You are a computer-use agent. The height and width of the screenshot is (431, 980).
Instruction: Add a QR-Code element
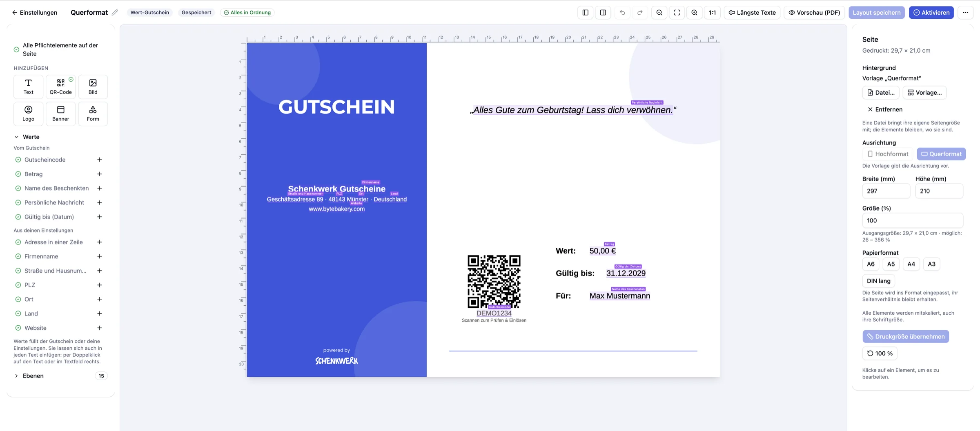click(60, 87)
